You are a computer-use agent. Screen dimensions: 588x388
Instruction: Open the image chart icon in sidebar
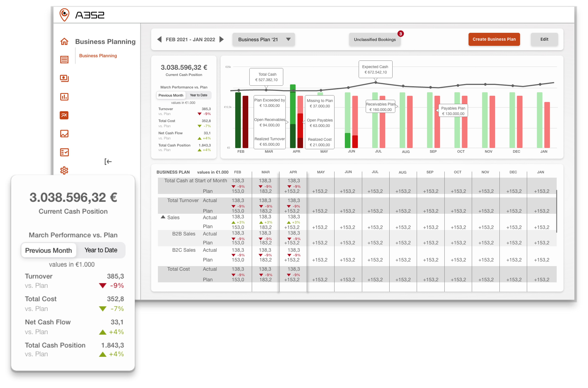pyautogui.click(x=64, y=134)
